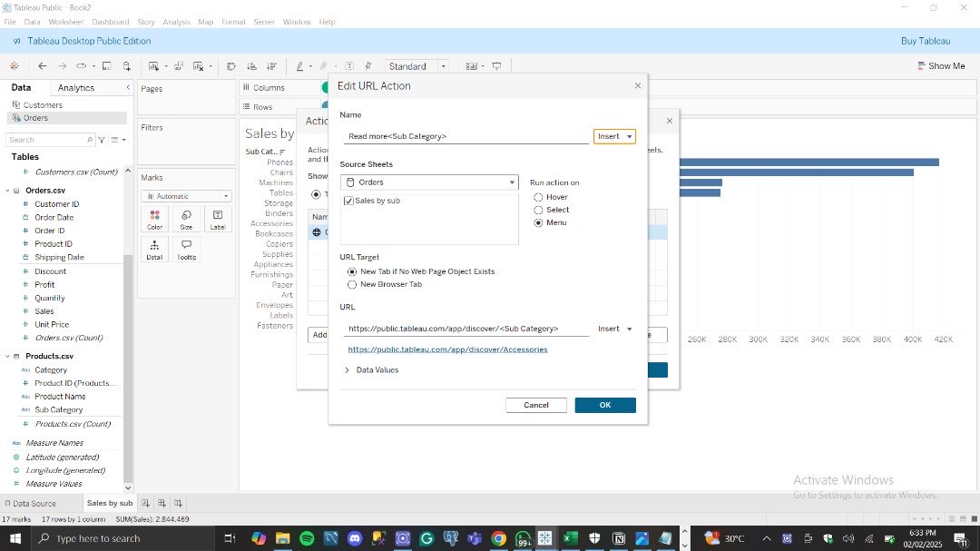This screenshot has width=980, height=551.
Task: Open the Worksheet menu
Action: point(65,22)
